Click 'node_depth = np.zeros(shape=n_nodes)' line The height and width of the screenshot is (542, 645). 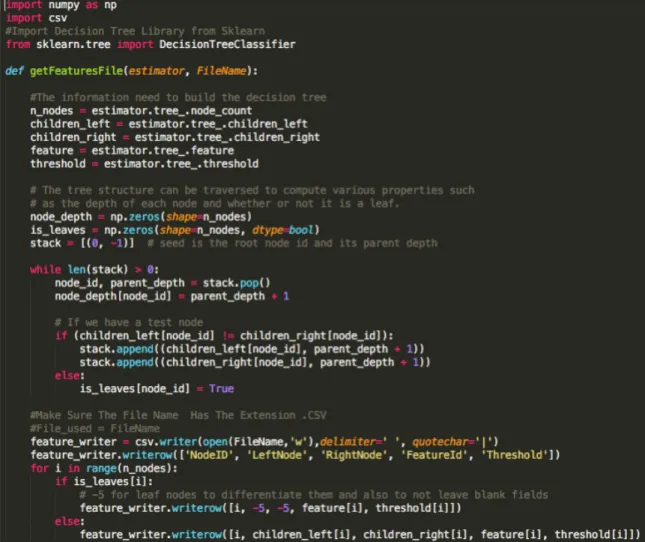click(141, 217)
